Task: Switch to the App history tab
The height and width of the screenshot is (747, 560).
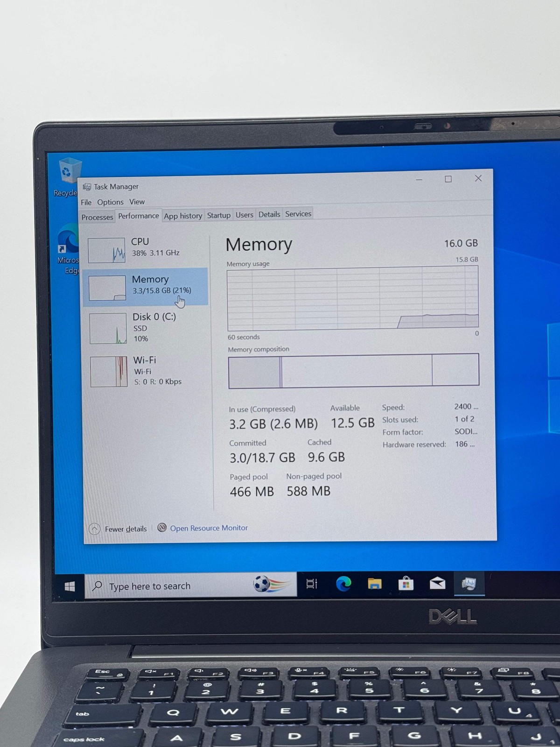Action: (x=183, y=216)
